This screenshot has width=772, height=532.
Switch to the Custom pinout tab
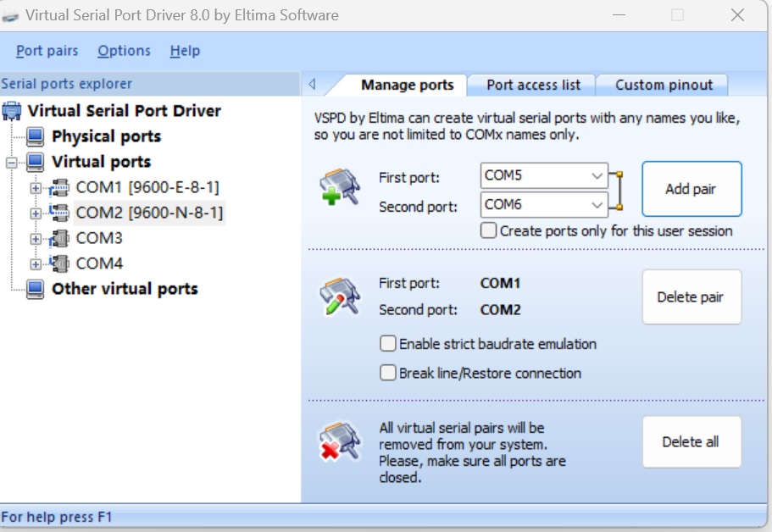[x=664, y=86]
